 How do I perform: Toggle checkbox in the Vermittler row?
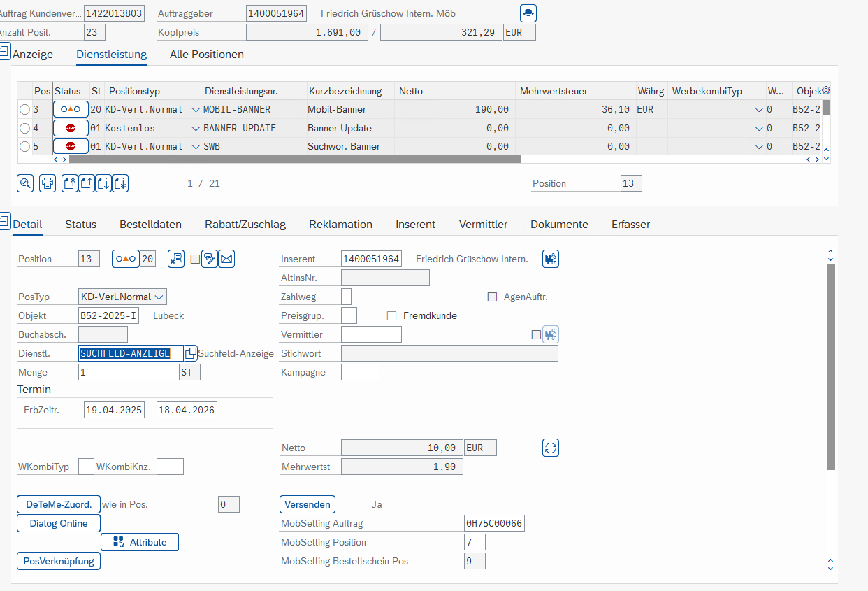point(536,334)
